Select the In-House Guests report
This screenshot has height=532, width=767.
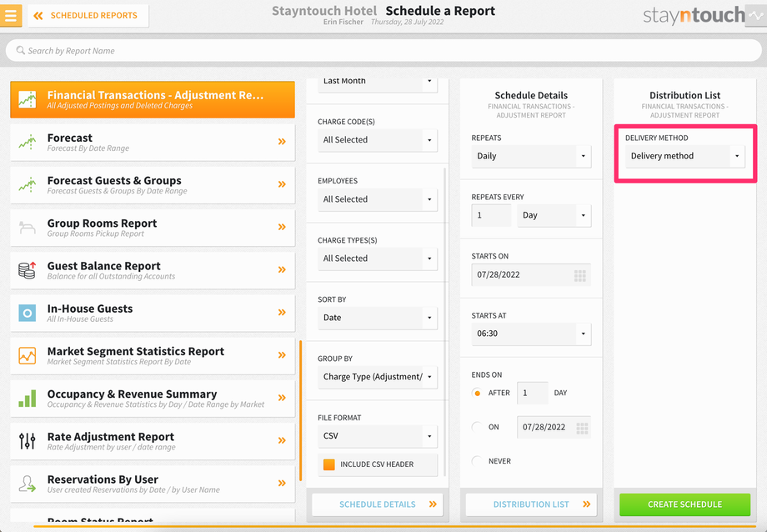[153, 313]
